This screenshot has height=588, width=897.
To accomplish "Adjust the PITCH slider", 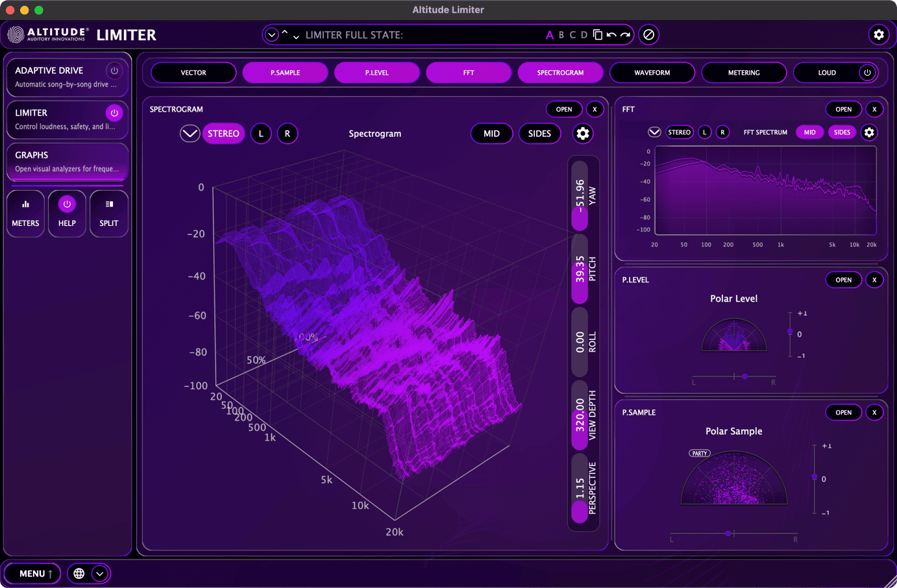I will click(580, 269).
